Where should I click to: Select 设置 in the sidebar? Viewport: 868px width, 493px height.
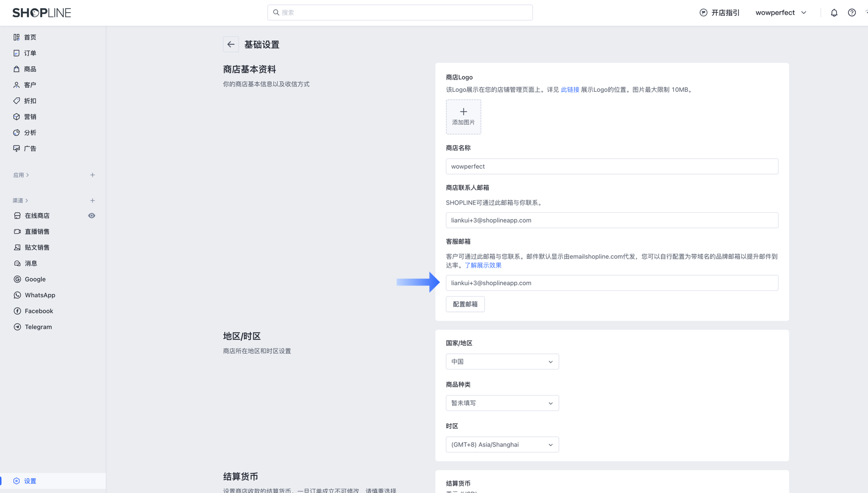[30, 481]
